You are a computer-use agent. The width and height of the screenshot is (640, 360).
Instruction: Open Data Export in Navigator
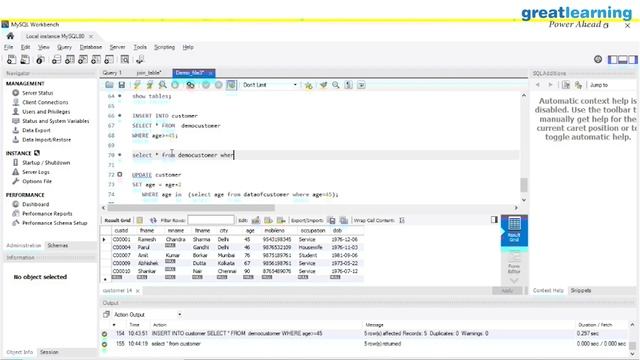coord(36,130)
